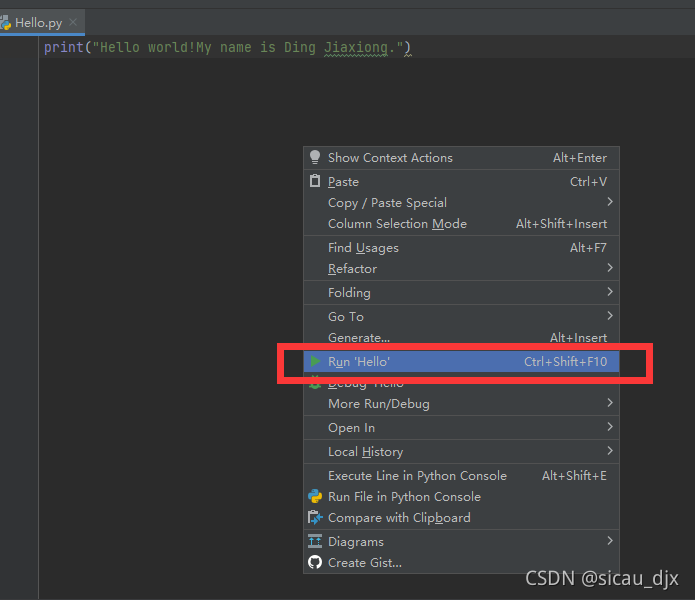
Task: Click the Diagrams icon in the context menu
Action: [315, 541]
